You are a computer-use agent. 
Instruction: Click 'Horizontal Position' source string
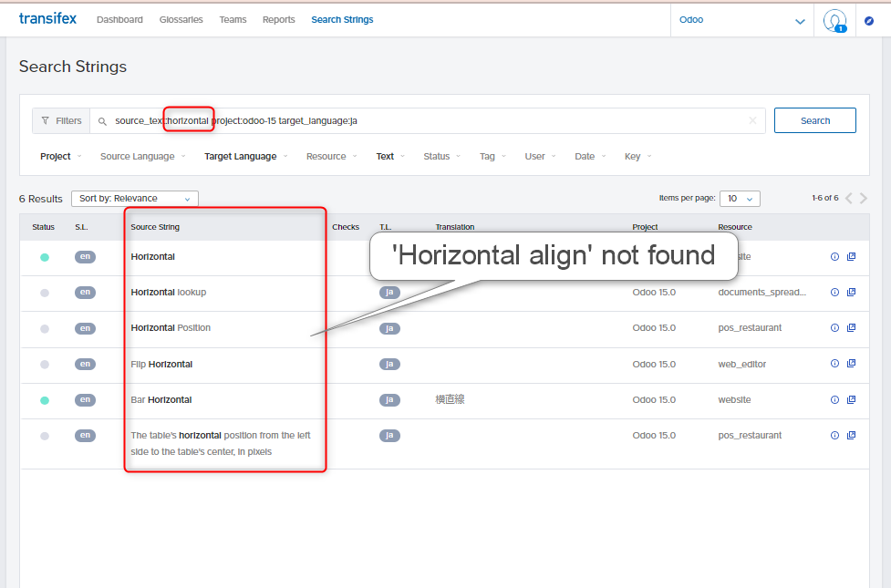[x=171, y=328]
